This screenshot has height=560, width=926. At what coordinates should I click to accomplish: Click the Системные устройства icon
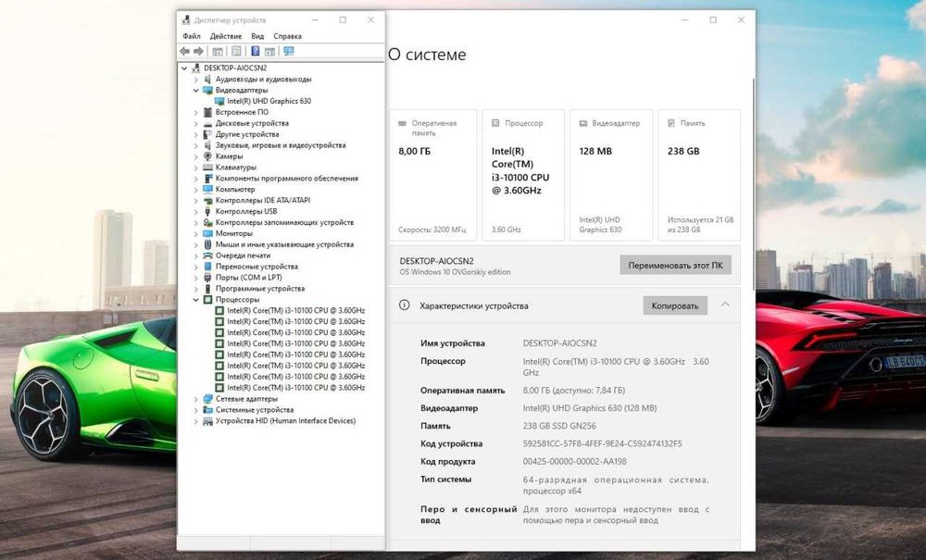tap(207, 409)
